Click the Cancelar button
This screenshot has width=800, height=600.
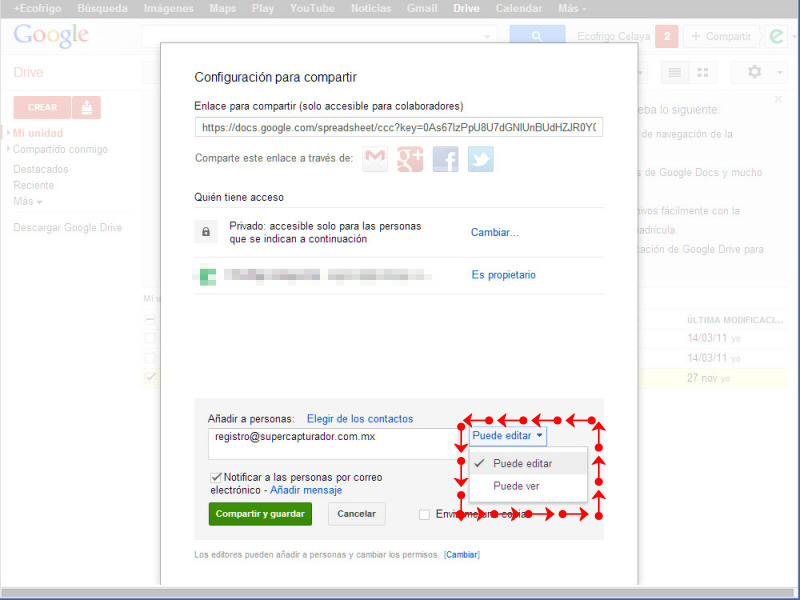(x=356, y=514)
